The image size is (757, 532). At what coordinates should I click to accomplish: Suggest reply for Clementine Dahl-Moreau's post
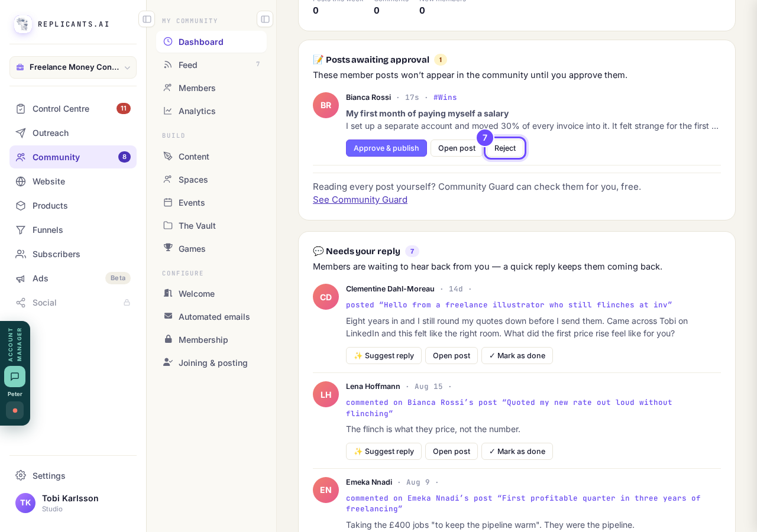pyautogui.click(x=384, y=356)
